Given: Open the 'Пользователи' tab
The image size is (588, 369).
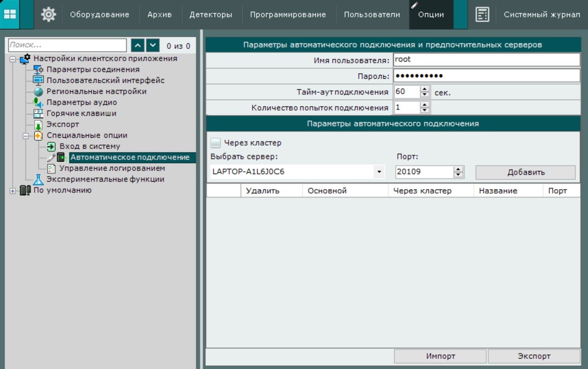Looking at the screenshot, I should click(372, 15).
